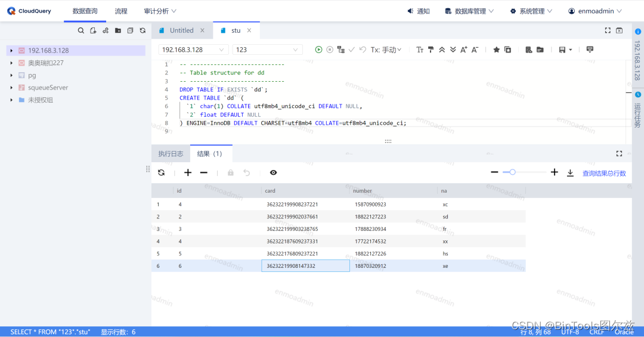Click the collapse-all icon in sidebar toolbar

[130, 30]
